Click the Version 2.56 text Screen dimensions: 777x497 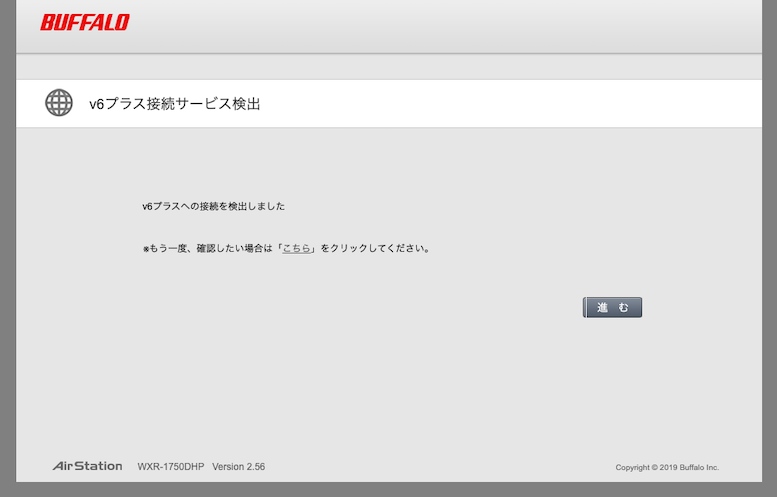(238, 467)
